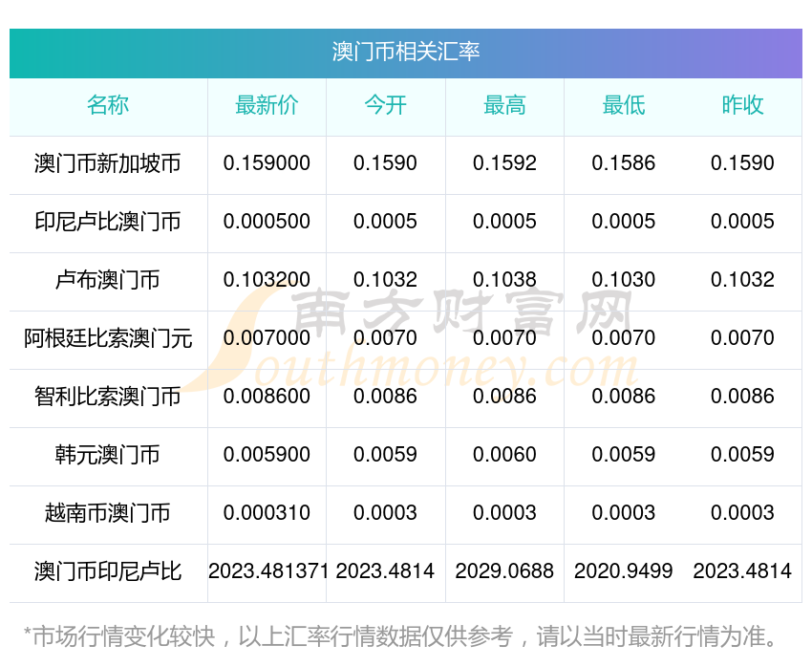This screenshot has width=812, height=667.
Task: Click 最低 value in 韩元澳门币 row
Action: tap(624, 455)
